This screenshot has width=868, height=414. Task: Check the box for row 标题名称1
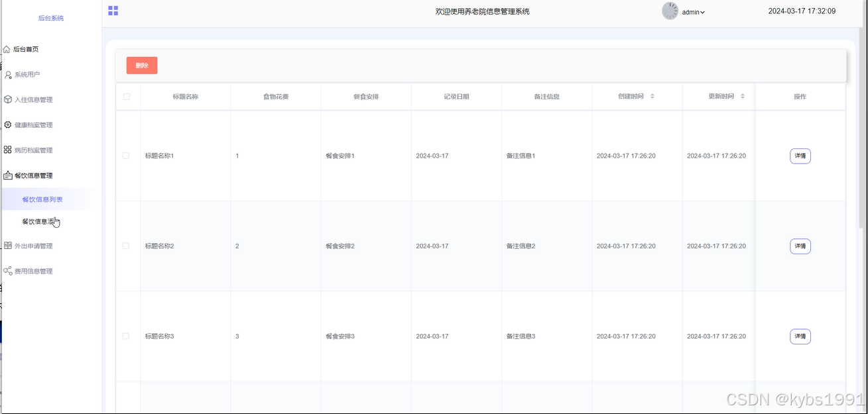(x=126, y=156)
